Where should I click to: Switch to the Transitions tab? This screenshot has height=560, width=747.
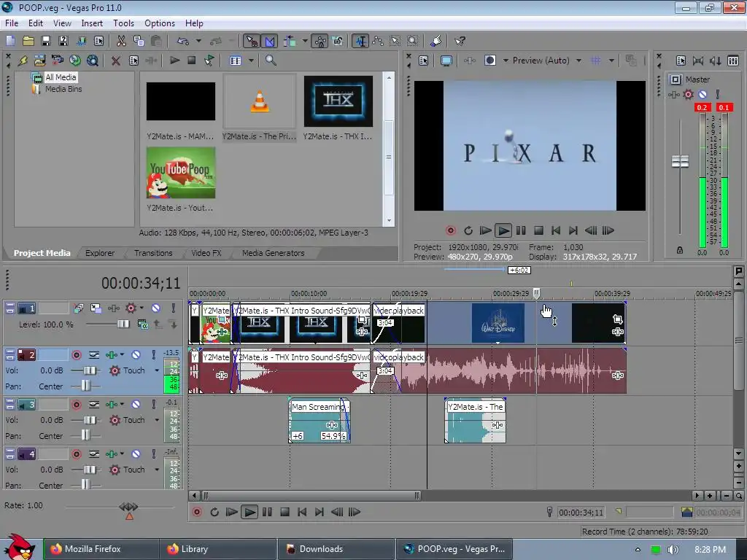(153, 253)
